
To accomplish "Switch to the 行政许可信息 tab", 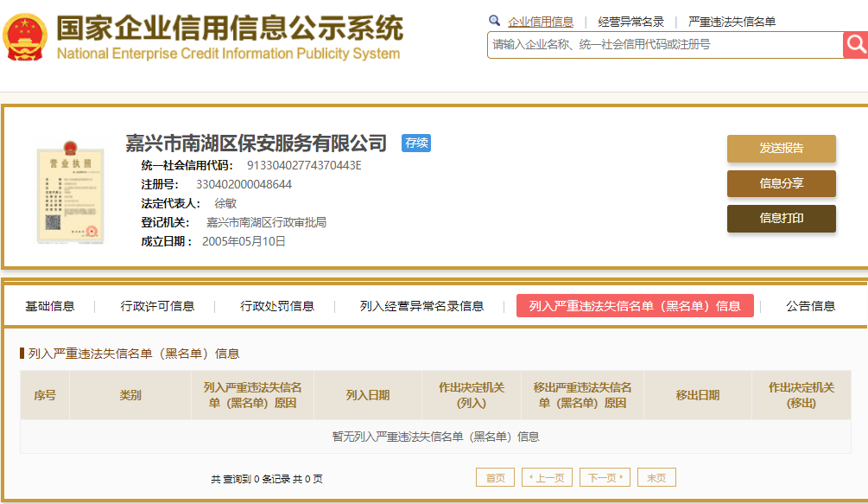I will (157, 306).
